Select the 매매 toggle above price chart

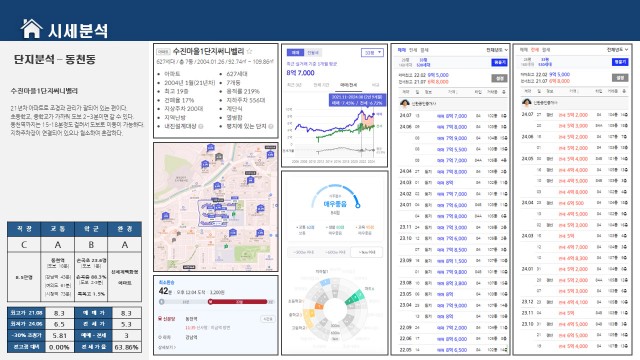click(295, 53)
